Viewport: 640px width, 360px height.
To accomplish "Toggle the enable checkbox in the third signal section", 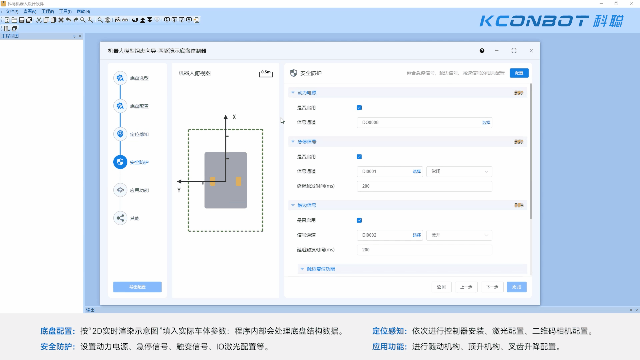I will 360,220.
